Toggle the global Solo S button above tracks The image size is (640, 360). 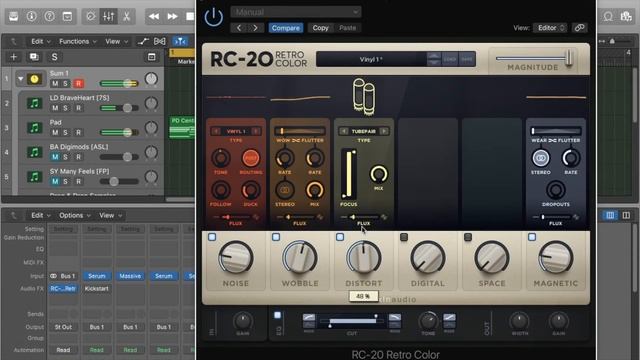54,57
